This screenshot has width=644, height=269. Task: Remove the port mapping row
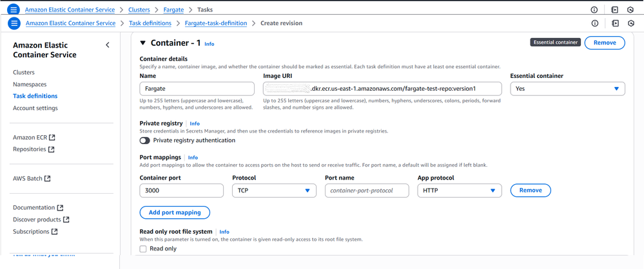click(x=531, y=190)
